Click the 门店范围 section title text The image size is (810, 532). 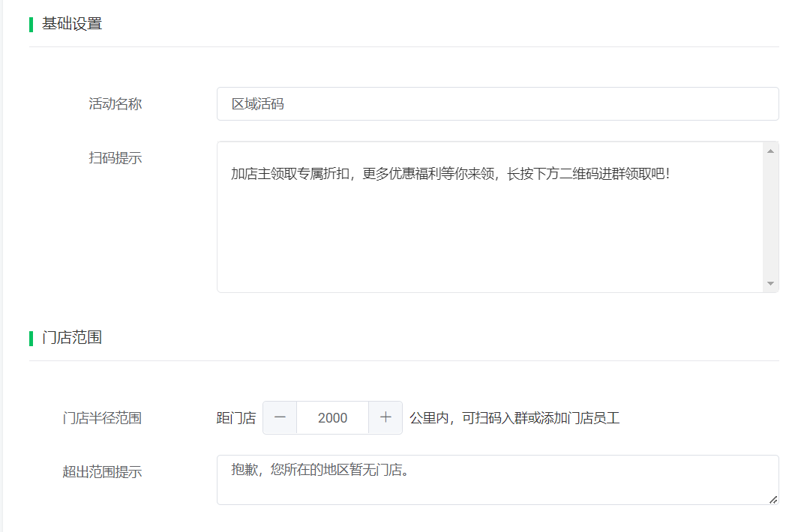(x=70, y=337)
